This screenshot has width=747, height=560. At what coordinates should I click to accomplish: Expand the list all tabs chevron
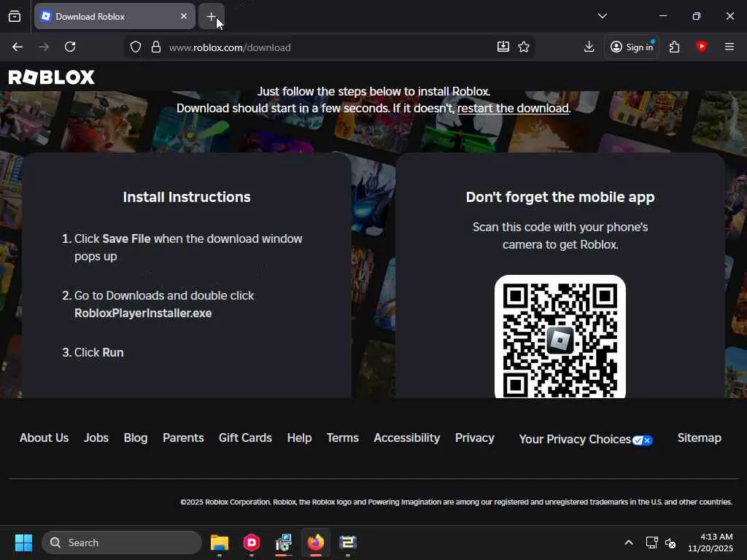602,16
